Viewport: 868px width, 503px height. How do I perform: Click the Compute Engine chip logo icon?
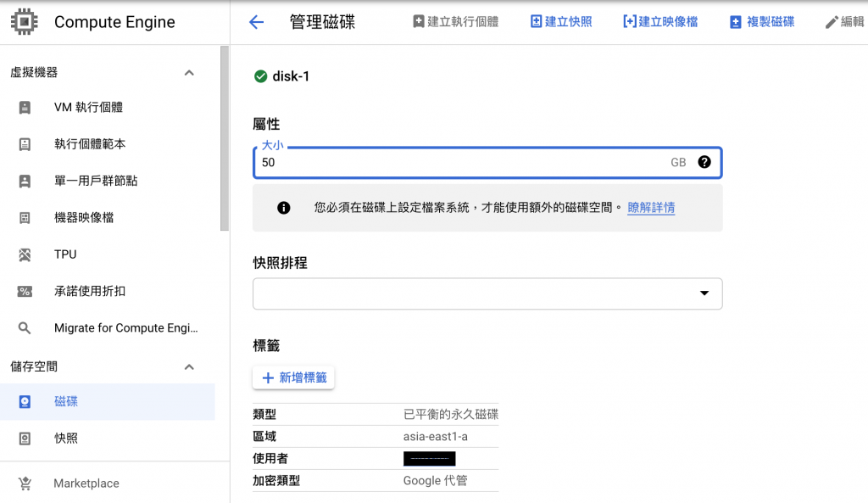(25, 21)
